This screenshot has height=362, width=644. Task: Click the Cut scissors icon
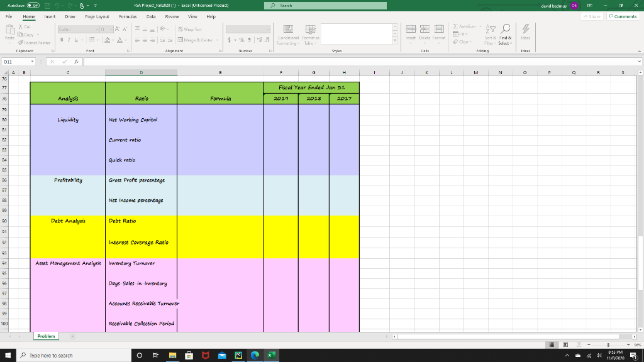21,26
